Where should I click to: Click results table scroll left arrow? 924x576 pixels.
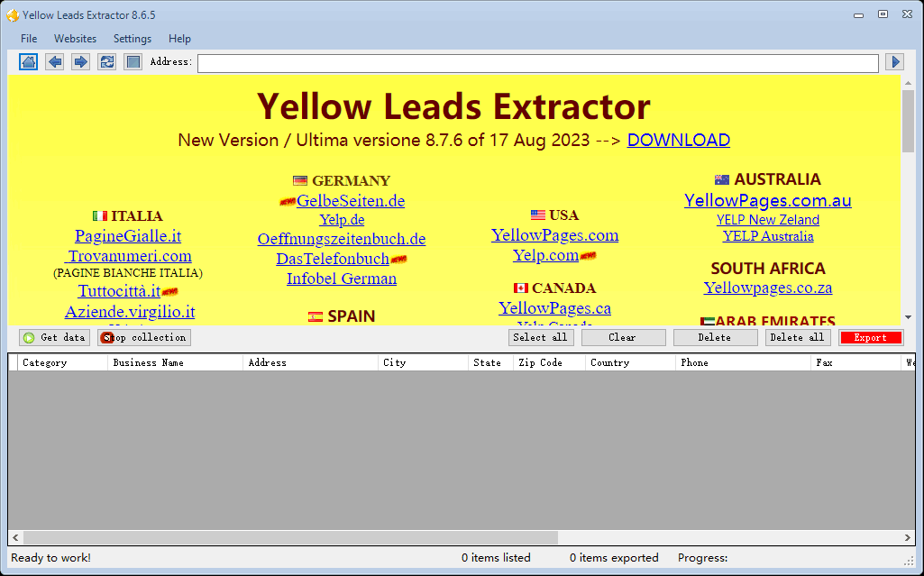pos(16,537)
